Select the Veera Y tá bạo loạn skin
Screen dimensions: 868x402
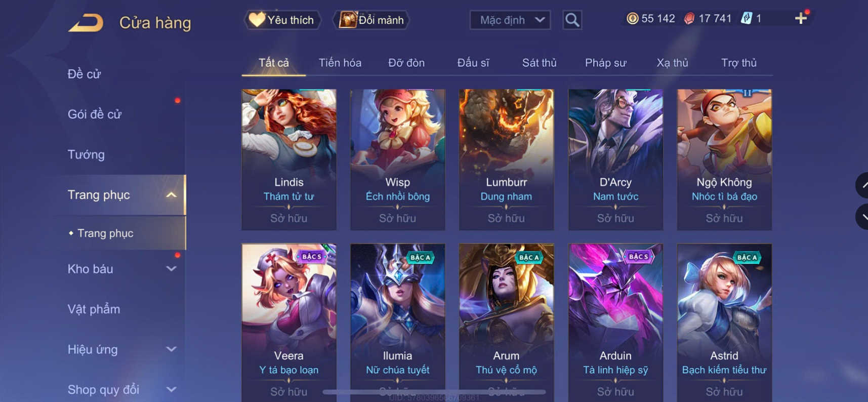point(289,323)
